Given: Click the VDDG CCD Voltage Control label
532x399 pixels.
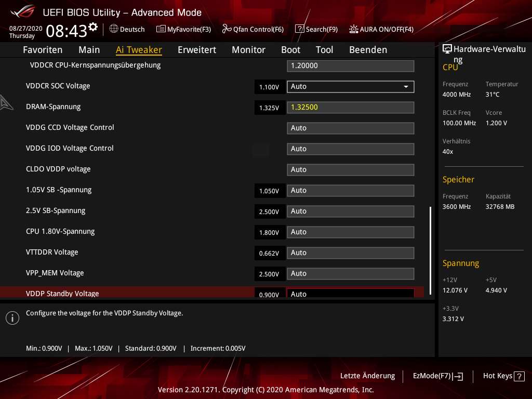Looking at the screenshot, I should [x=70, y=128].
